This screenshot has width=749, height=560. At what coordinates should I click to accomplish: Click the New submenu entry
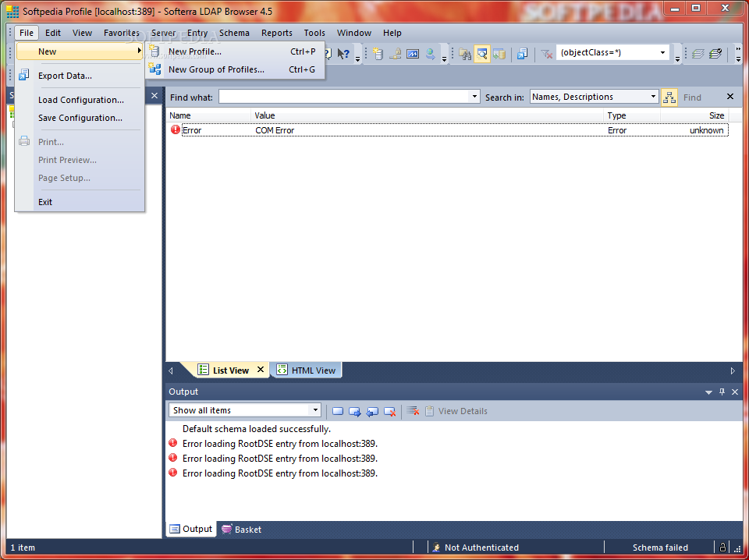[x=80, y=51]
